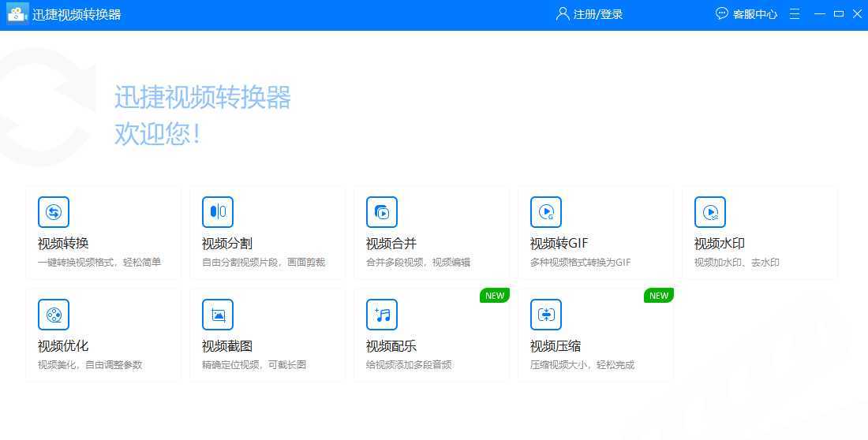The image size is (868, 440).
Task: Select the 视频分割 split icon
Action: point(218,212)
